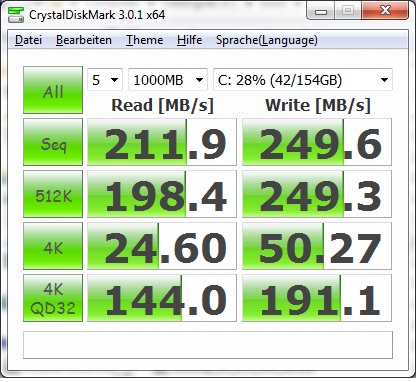Start the 4K benchmark test

point(53,246)
